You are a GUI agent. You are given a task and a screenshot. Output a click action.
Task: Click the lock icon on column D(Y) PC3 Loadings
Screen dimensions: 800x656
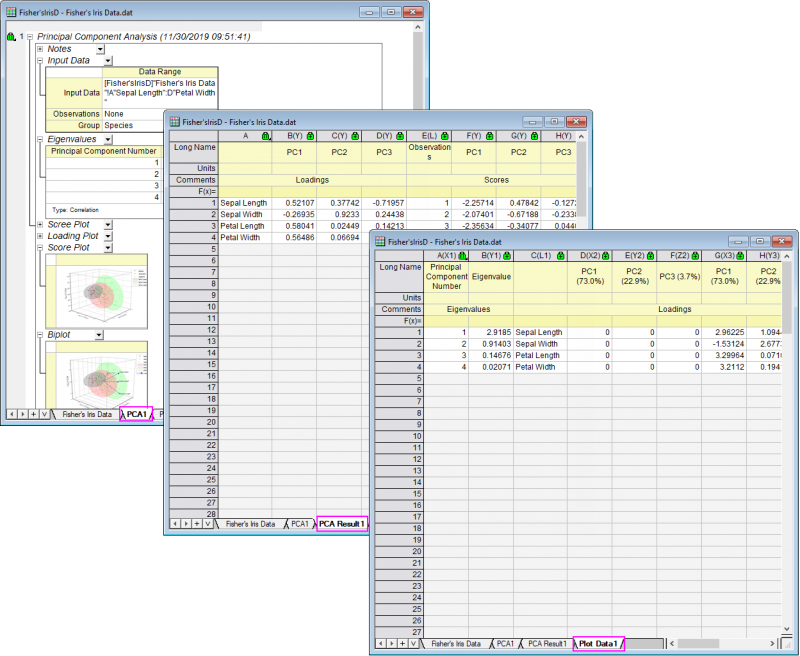399,135
